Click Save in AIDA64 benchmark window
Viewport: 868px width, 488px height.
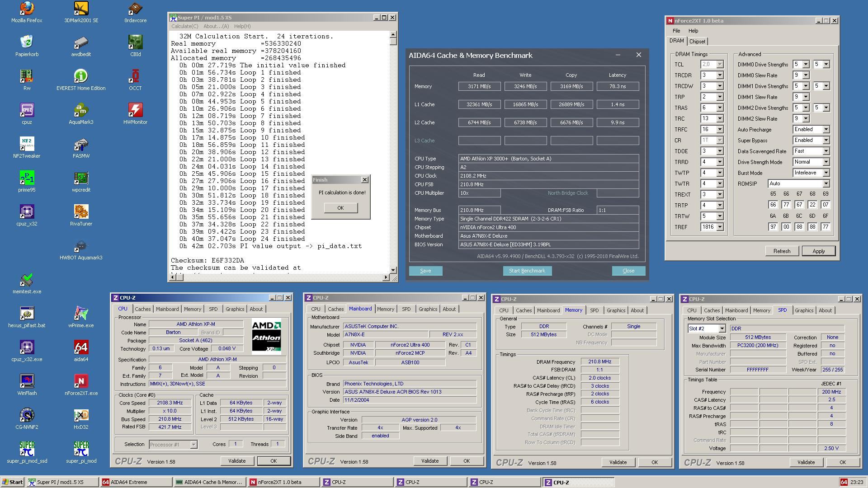click(x=425, y=271)
